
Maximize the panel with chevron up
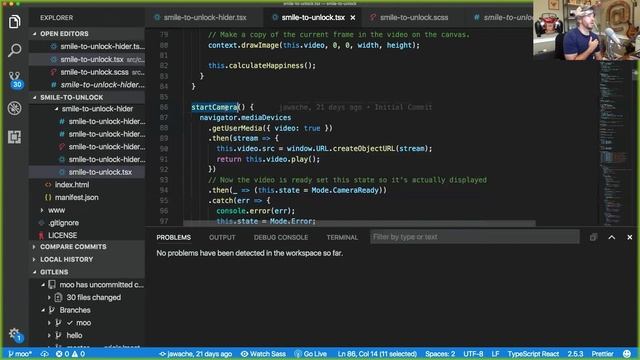tap(611, 237)
